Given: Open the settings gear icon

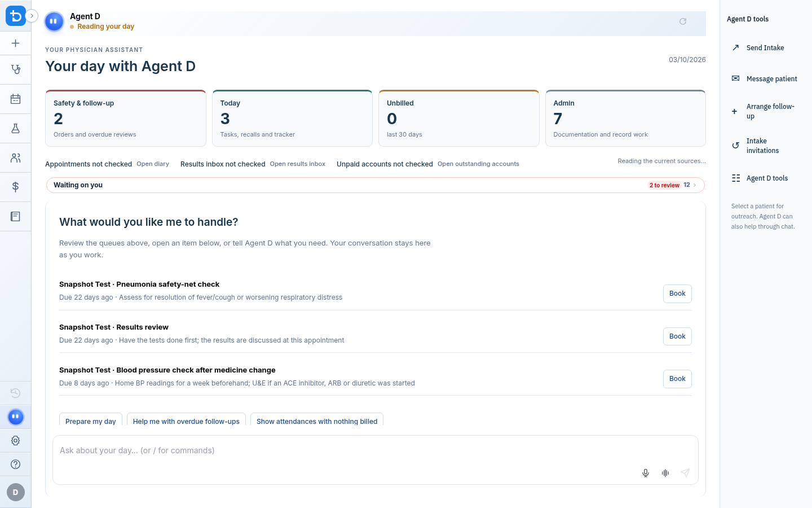Looking at the screenshot, I should tap(15, 440).
